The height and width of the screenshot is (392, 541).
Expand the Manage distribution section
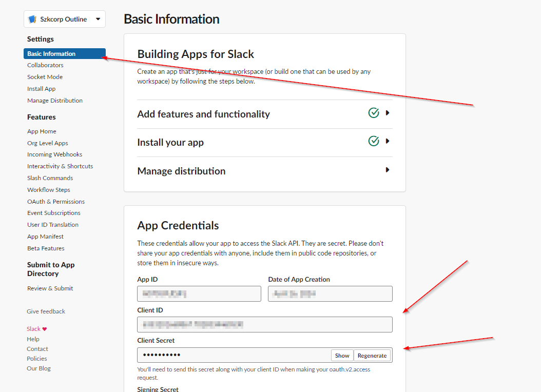[388, 170]
